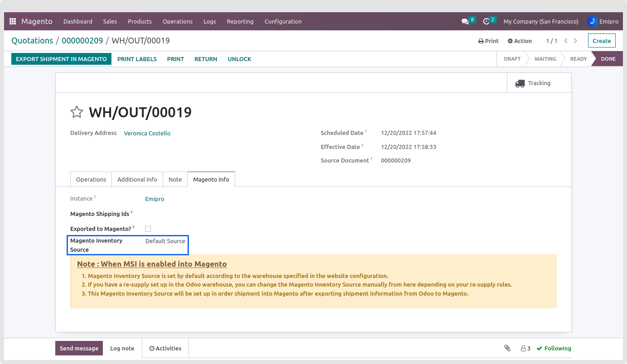Viewport: 627px width, 364px height.
Task: Go to next record arrow
Action: [x=575, y=41]
